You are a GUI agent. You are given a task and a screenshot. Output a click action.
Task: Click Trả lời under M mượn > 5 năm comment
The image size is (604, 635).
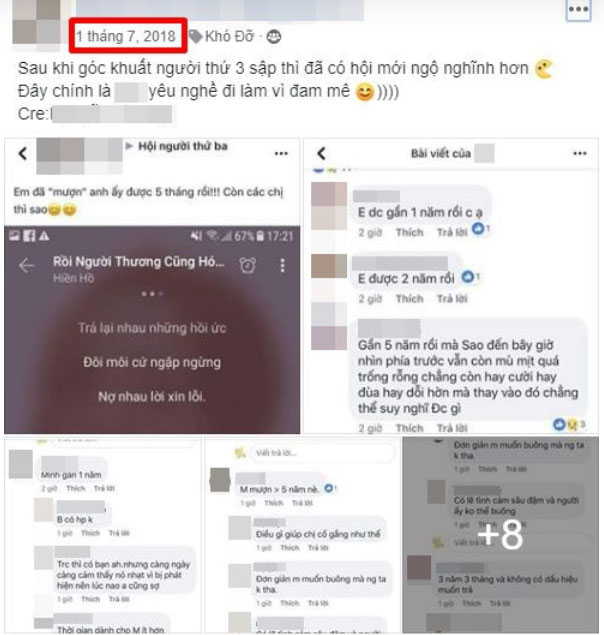point(303,503)
